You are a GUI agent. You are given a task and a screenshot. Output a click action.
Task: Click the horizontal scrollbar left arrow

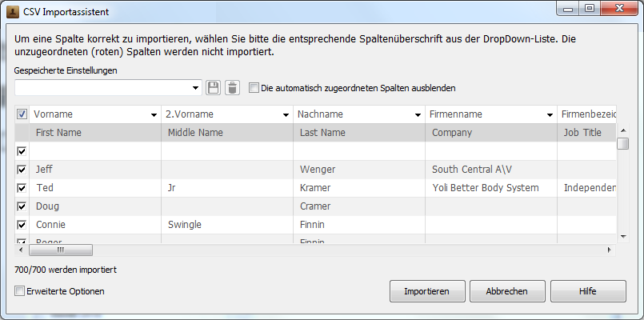pyautogui.click(x=22, y=250)
